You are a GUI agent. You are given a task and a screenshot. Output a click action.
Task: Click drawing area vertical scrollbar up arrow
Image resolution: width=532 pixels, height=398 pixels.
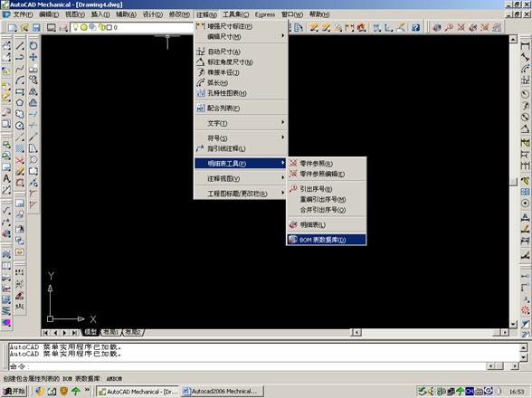[x=513, y=39]
